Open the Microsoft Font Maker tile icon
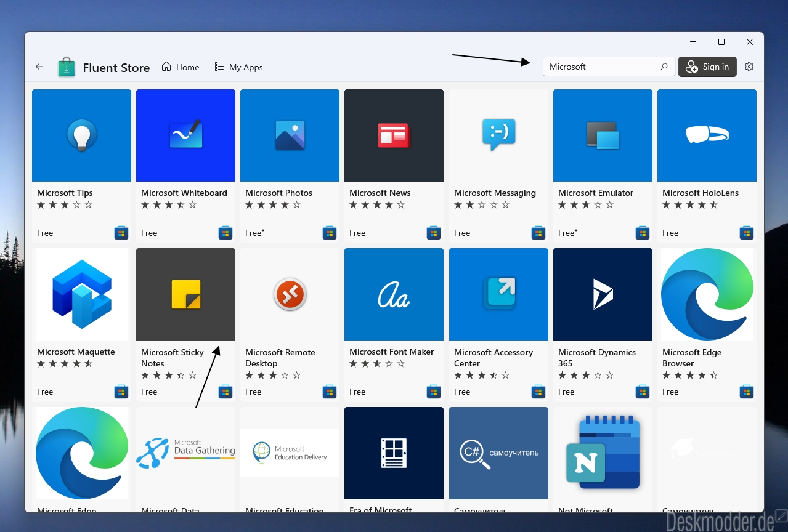Screen dimensions: 788x532 [394, 294]
